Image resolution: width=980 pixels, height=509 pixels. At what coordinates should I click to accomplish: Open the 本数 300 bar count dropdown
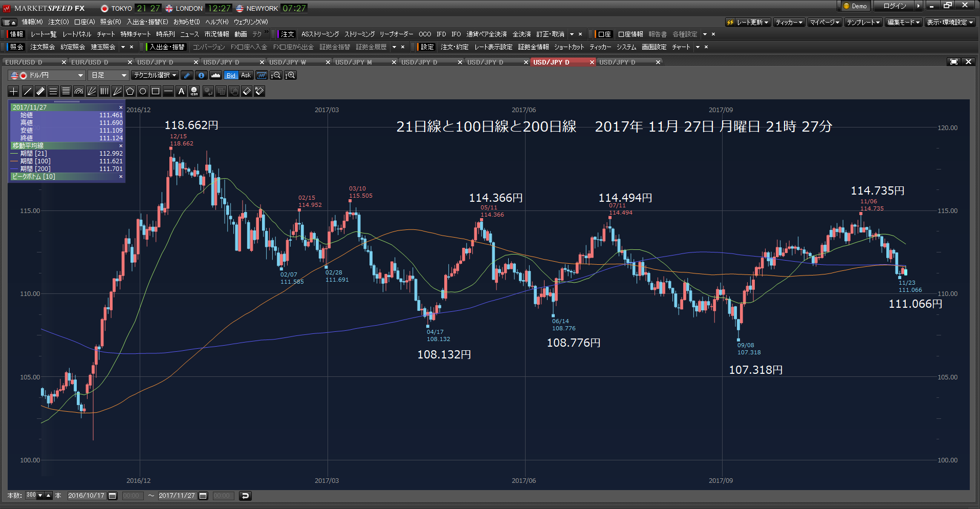40,496
